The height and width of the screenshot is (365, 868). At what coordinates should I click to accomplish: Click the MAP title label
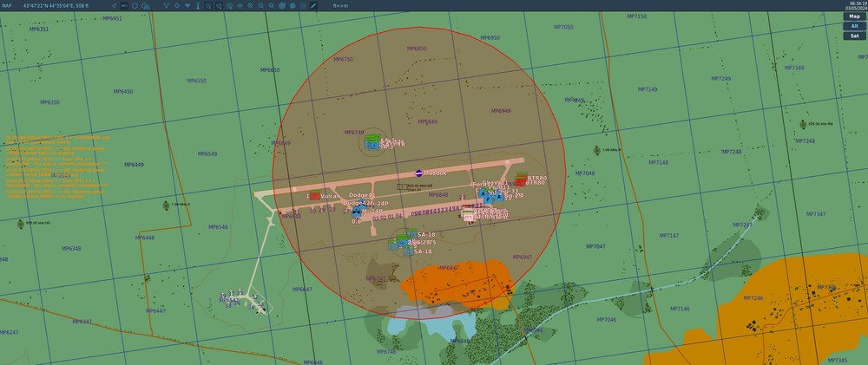[x=7, y=5]
